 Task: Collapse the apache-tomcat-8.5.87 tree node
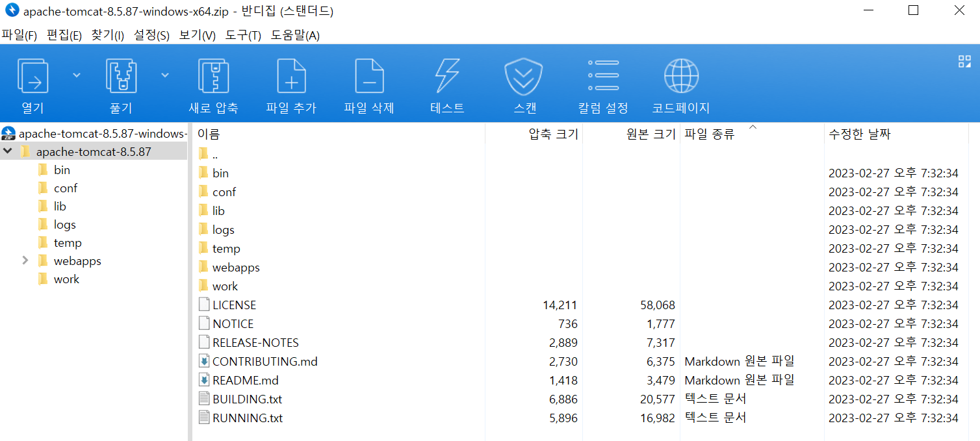click(7, 151)
